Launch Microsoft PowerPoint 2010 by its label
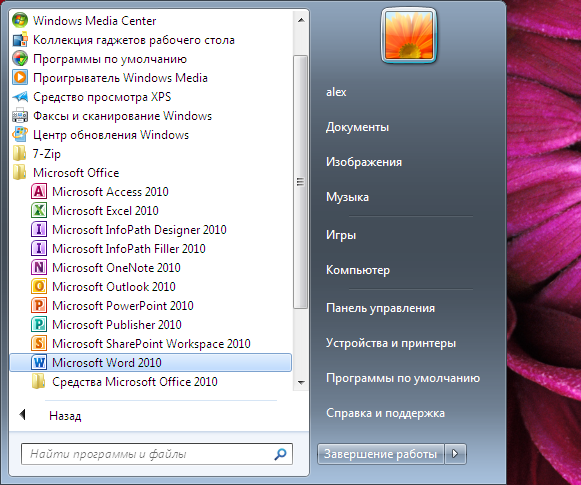 (123, 306)
